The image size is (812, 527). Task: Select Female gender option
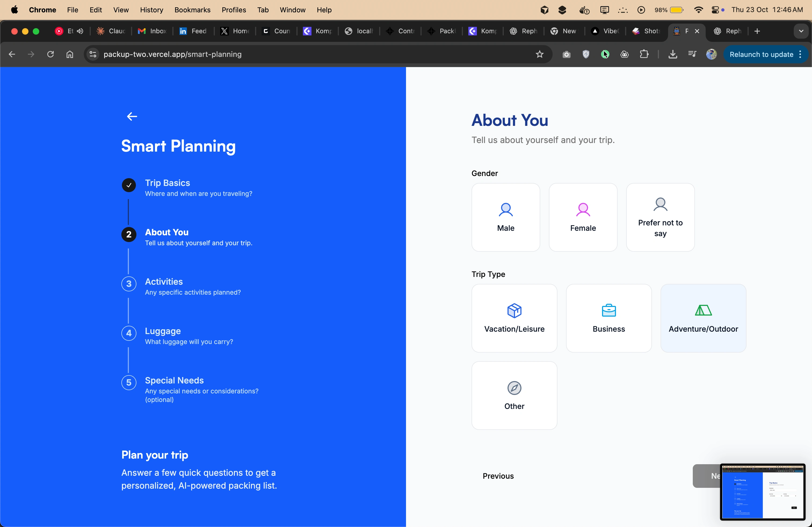click(x=583, y=217)
